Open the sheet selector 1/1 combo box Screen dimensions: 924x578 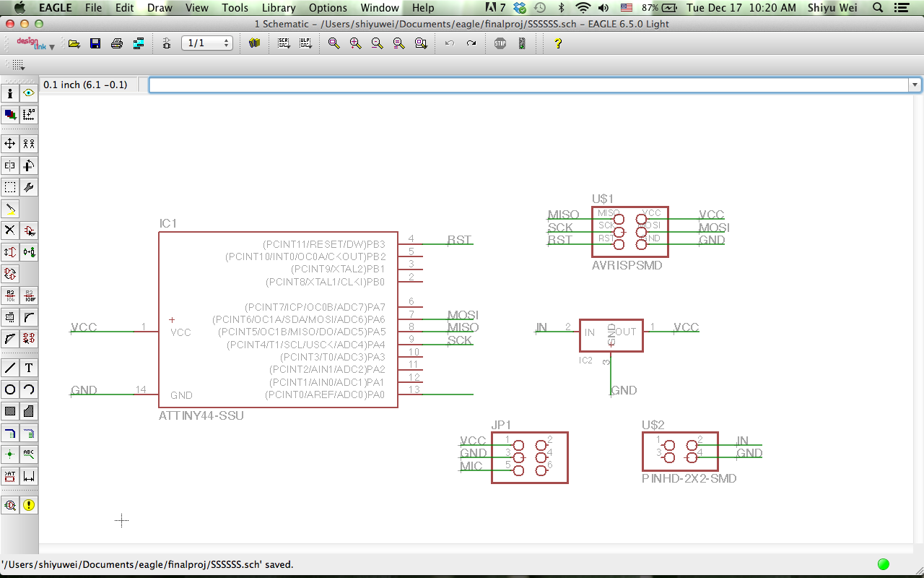207,43
